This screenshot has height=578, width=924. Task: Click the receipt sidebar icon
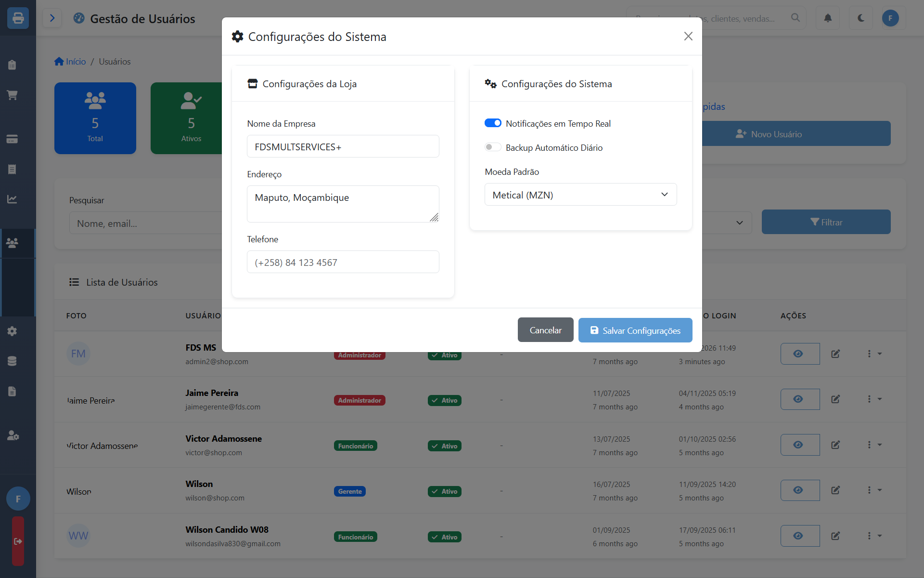pos(13,169)
